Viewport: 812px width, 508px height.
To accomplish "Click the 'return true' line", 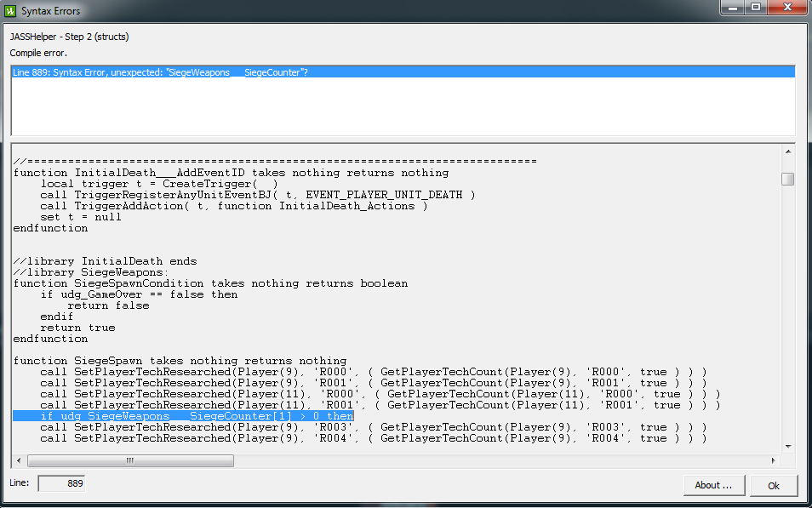I will coord(77,328).
